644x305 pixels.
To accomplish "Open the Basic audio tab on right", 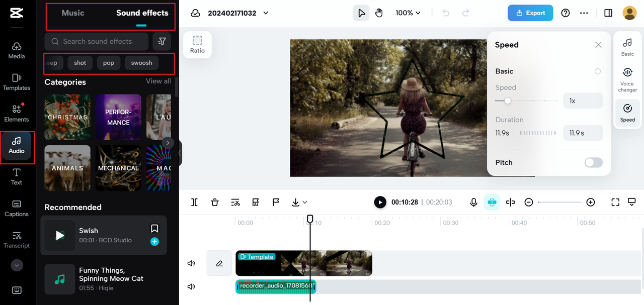I will click(627, 47).
